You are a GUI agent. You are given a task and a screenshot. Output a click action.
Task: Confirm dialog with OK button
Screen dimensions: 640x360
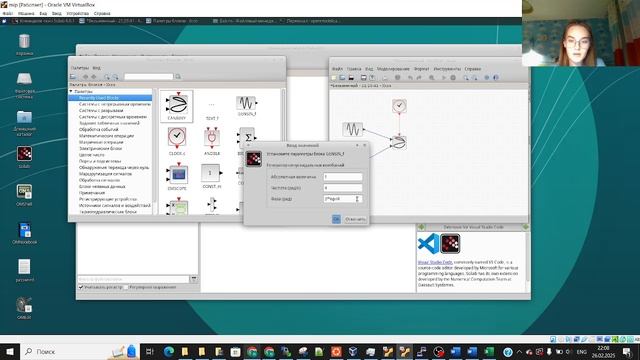point(336,219)
